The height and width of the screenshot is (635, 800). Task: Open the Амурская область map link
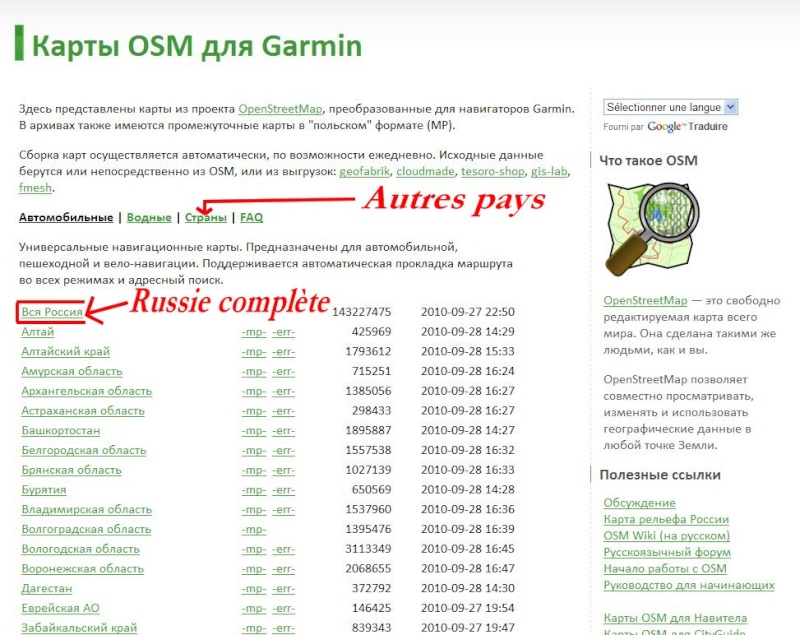[71, 371]
